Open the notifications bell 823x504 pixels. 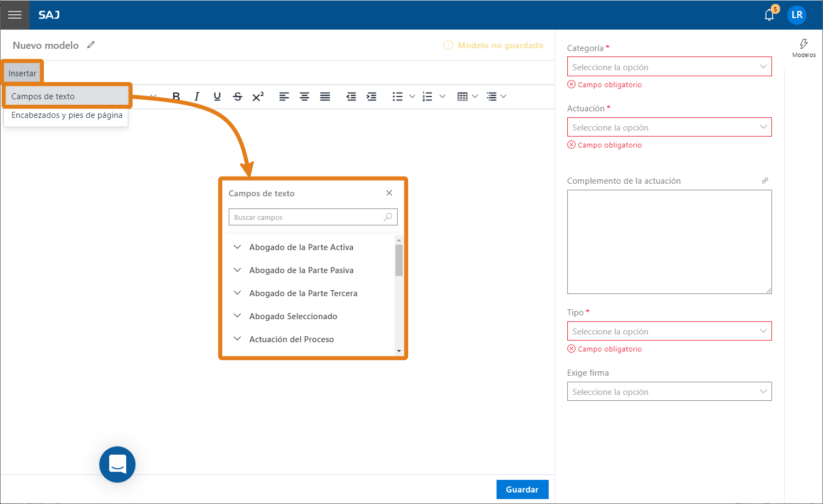click(x=769, y=15)
